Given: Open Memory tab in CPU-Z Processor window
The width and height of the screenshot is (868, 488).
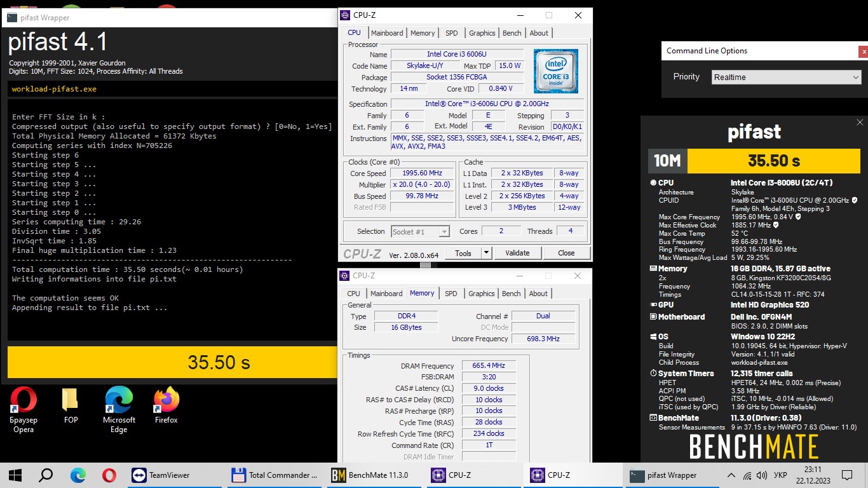Looking at the screenshot, I should 423,33.
